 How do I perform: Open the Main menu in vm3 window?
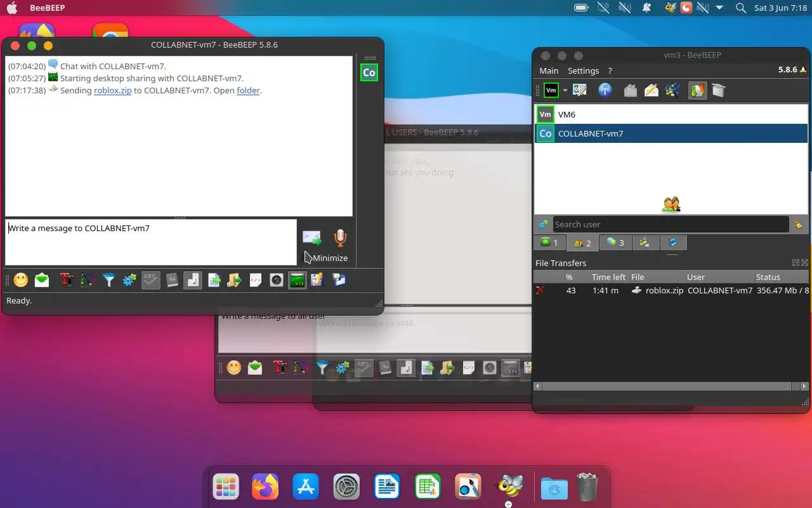(549, 70)
